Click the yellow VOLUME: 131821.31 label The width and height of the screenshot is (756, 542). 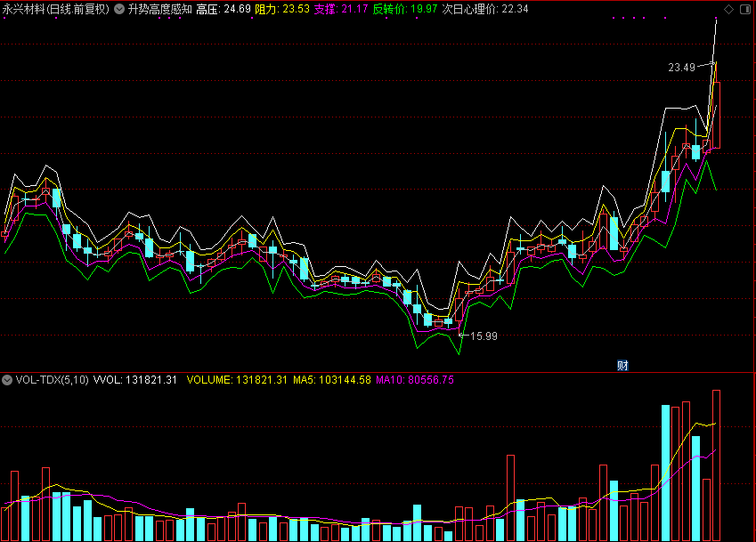[237, 380]
